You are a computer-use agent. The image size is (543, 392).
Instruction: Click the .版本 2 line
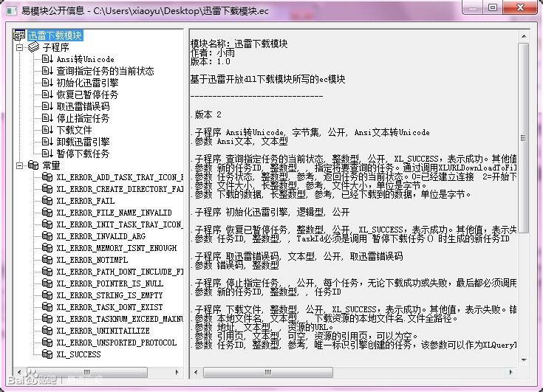206,114
